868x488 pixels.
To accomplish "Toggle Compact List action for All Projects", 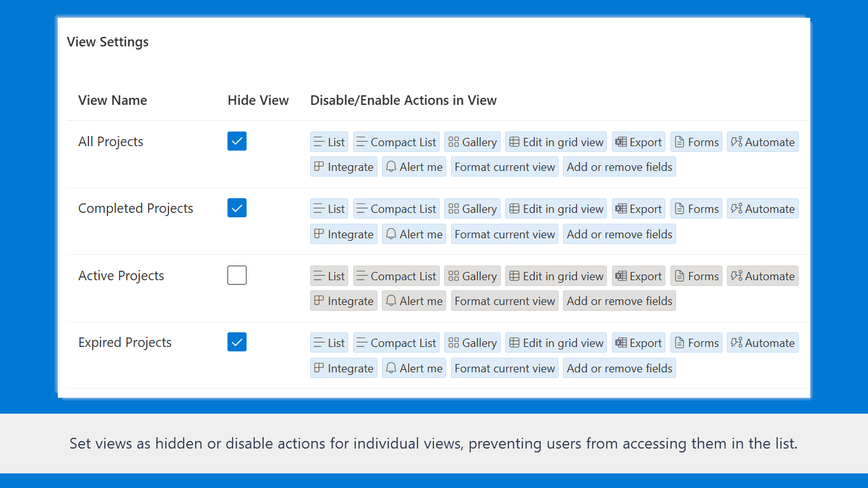I will click(396, 142).
